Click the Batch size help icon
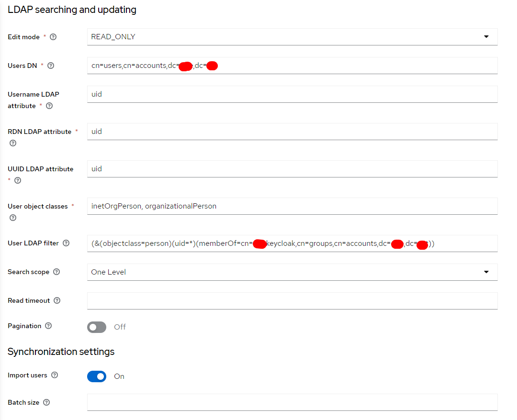The image size is (517, 420). click(x=46, y=402)
